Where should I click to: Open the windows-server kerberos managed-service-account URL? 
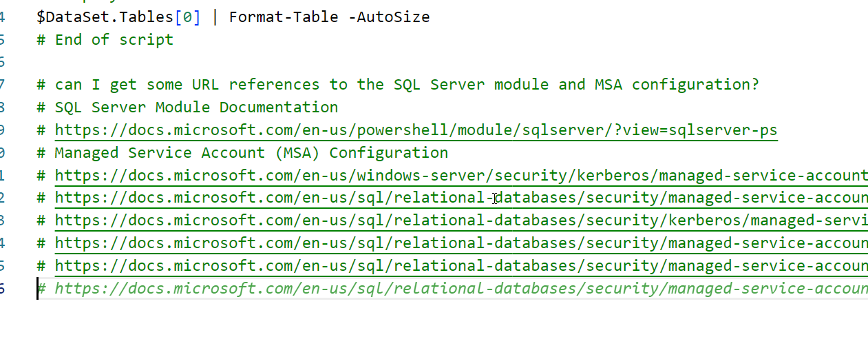(x=460, y=175)
